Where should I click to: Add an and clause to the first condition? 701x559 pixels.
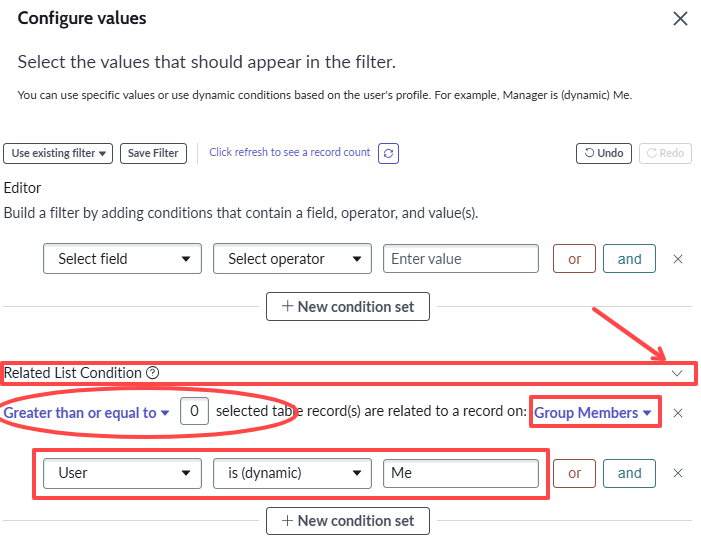pyautogui.click(x=629, y=258)
